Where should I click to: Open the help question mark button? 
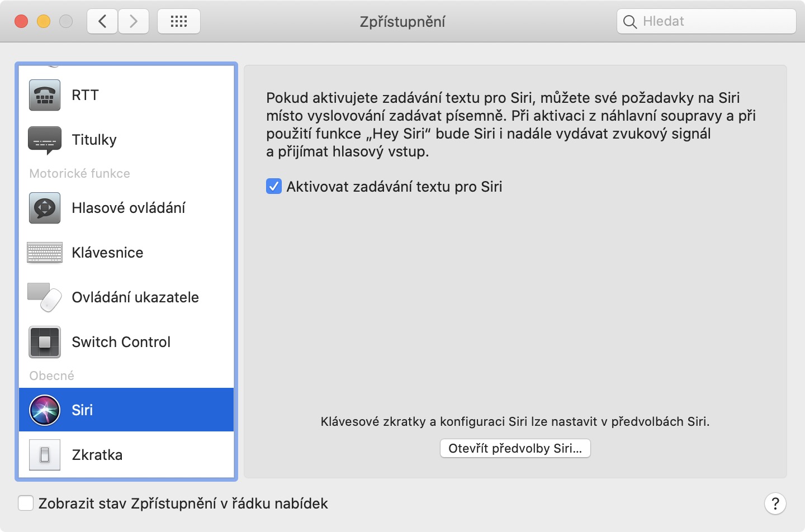tap(775, 503)
